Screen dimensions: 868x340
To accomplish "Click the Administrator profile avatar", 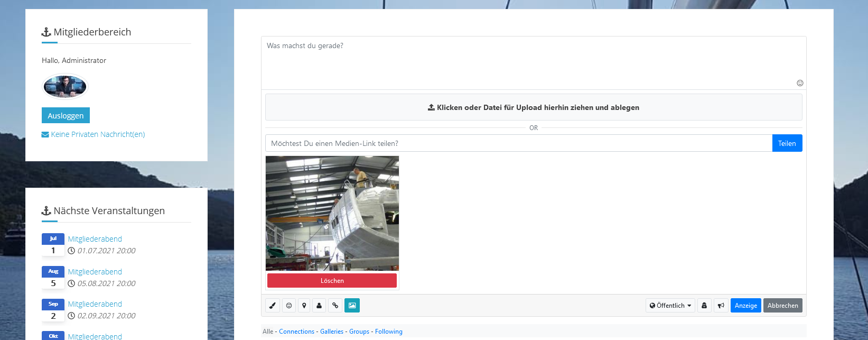I will (65, 86).
